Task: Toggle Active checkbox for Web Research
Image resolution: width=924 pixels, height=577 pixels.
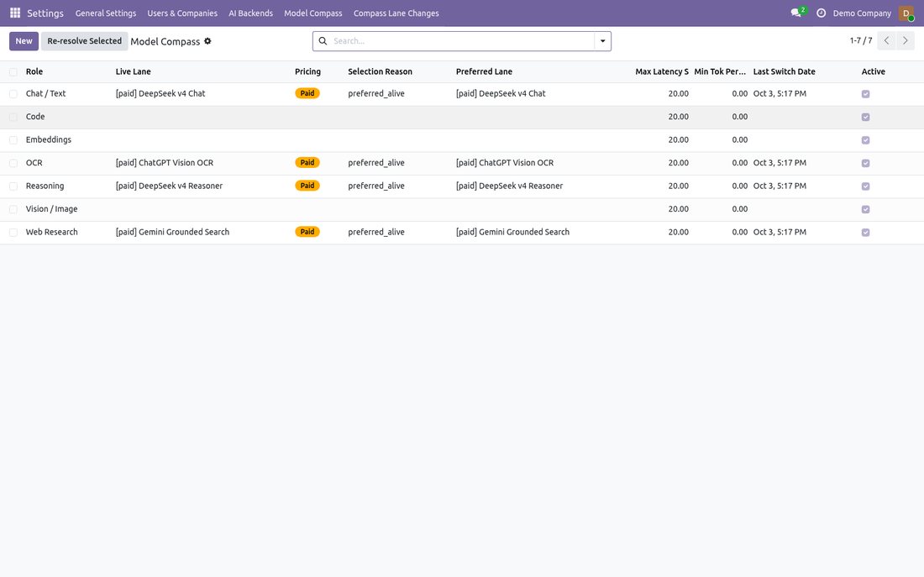Action: tap(866, 232)
